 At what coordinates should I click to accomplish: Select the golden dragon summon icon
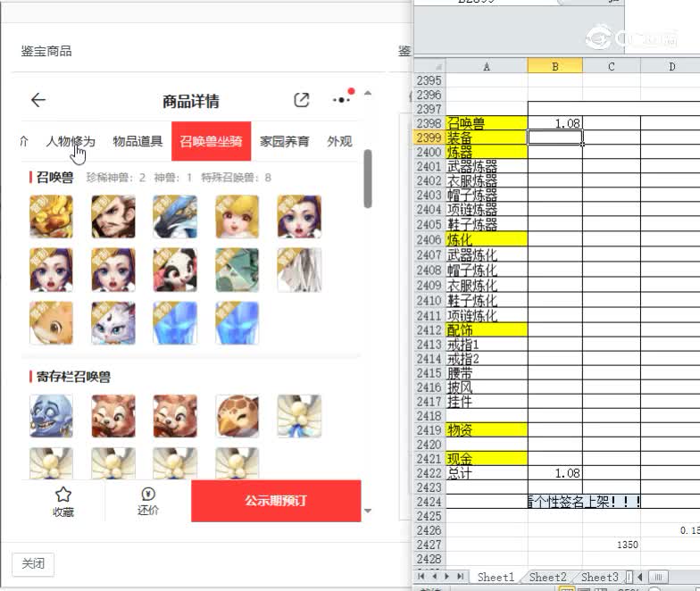pyautogui.click(x=52, y=216)
